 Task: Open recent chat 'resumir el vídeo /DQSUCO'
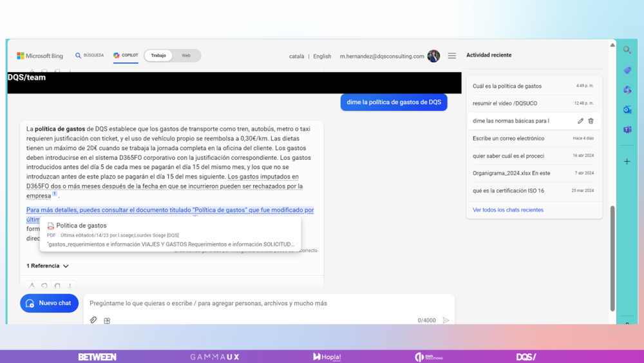click(x=533, y=103)
